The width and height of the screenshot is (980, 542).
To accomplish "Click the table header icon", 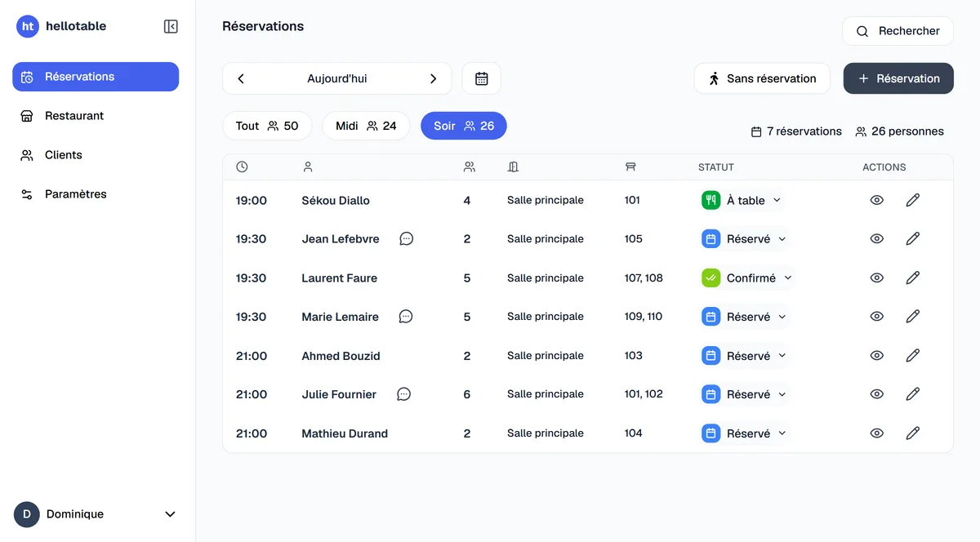I will [630, 167].
